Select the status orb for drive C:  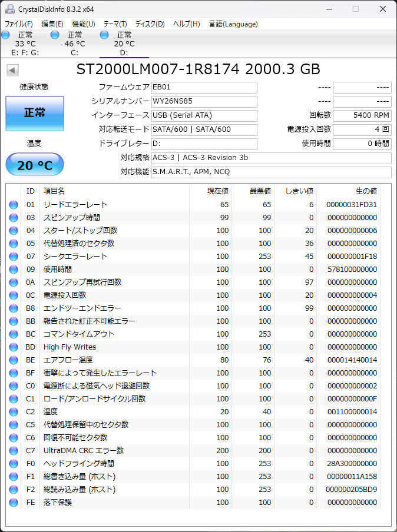[x=55, y=35]
